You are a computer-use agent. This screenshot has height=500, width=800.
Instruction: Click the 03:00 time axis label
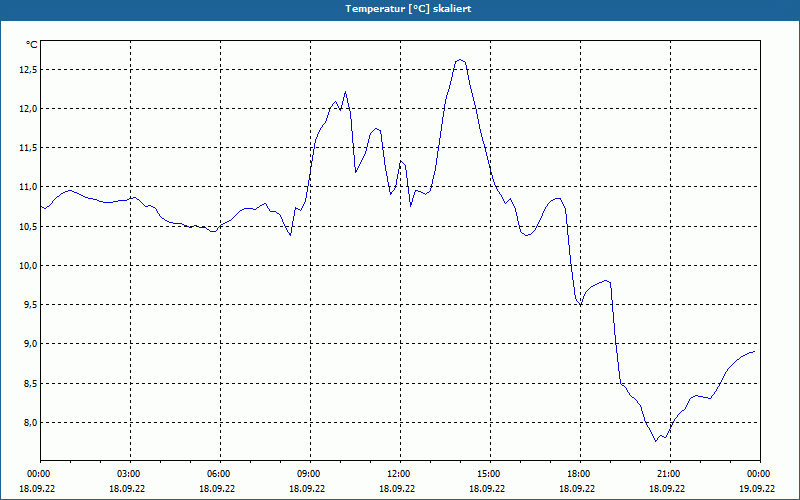[x=130, y=474]
